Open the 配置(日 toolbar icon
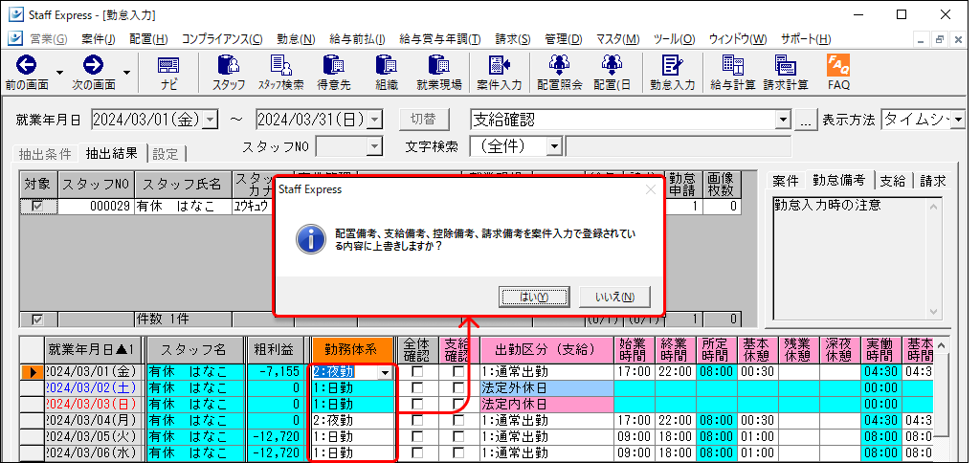This screenshot has width=980, height=463. point(612,73)
